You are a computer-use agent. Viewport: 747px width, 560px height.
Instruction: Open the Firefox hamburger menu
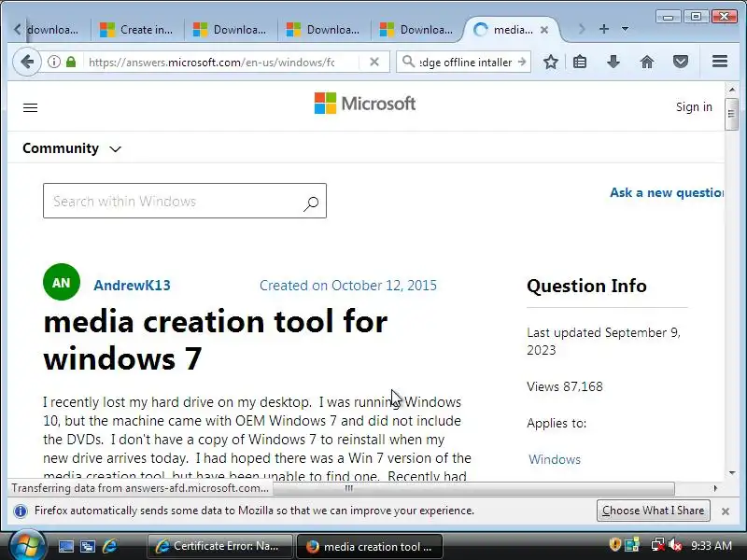point(719,62)
